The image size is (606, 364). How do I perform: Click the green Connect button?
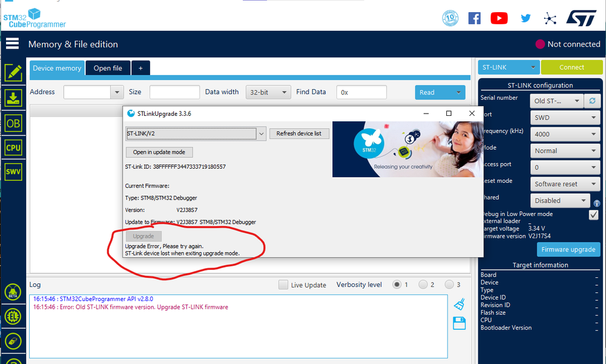click(x=571, y=67)
